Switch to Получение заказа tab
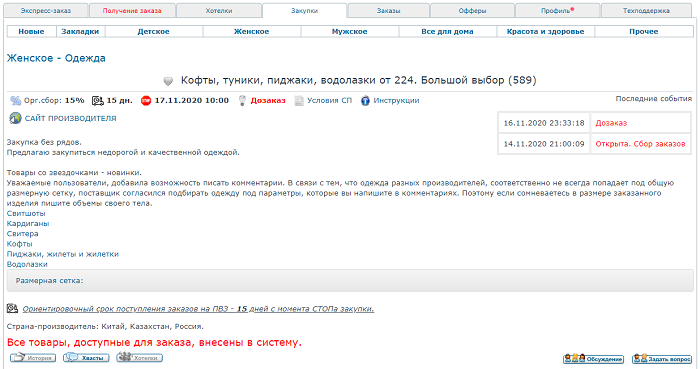This screenshot has width=700, height=369. pos(132,11)
